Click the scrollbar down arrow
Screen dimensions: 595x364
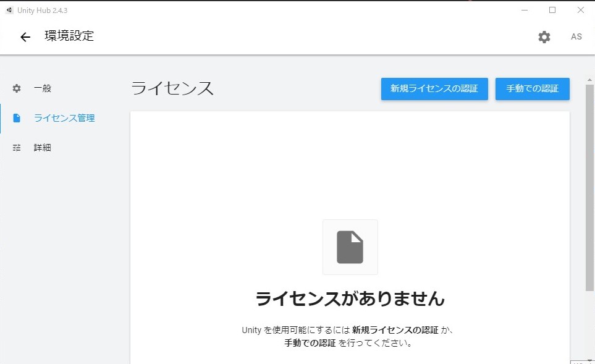(x=590, y=359)
